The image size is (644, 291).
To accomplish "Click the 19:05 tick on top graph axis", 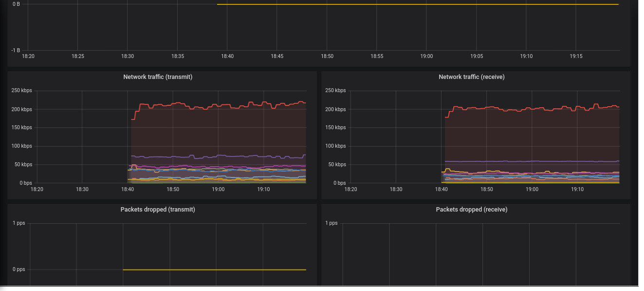I will point(477,57).
